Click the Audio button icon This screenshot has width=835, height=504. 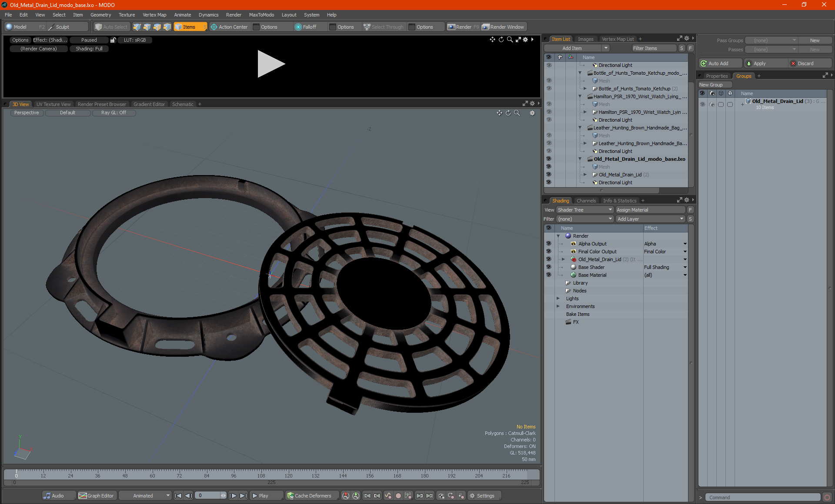click(47, 496)
